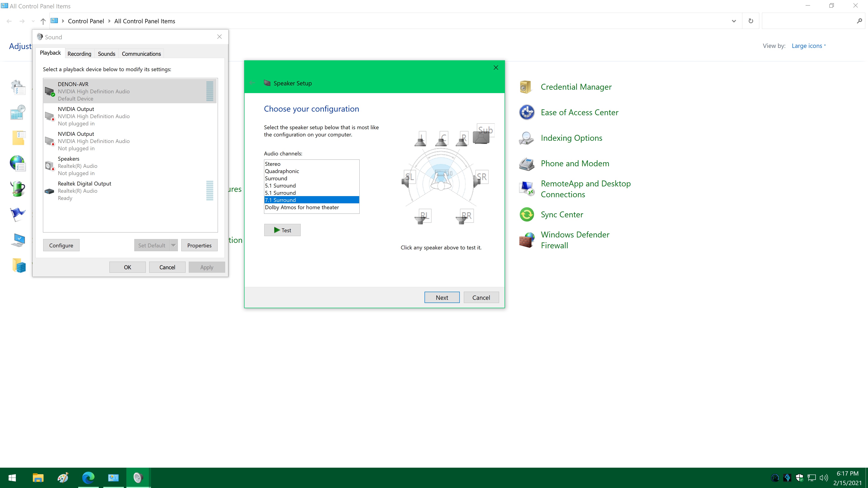Switch to the Communications tab
The width and height of the screenshot is (868, 488).
(141, 53)
